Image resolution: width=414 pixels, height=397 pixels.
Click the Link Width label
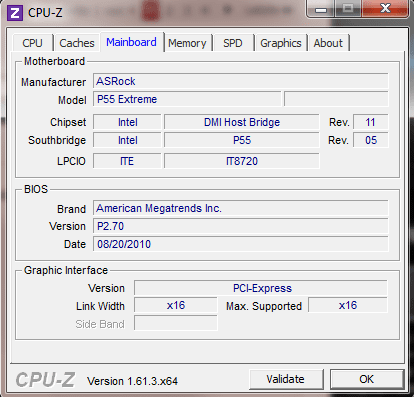click(x=100, y=306)
